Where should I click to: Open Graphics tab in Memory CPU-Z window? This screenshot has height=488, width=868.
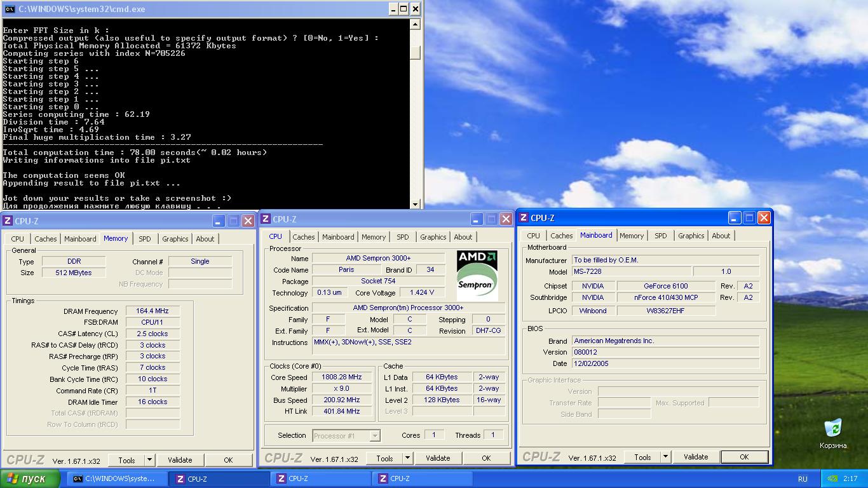[x=175, y=239]
